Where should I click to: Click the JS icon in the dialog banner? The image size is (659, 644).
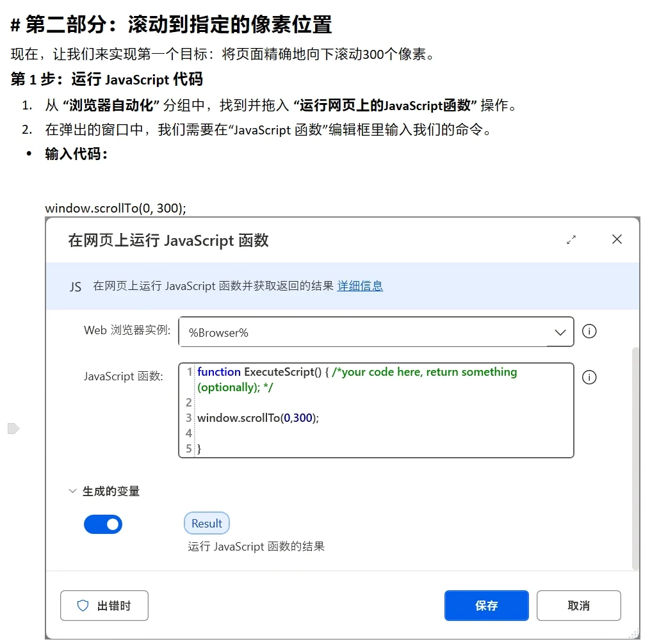click(x=75, y=287)
